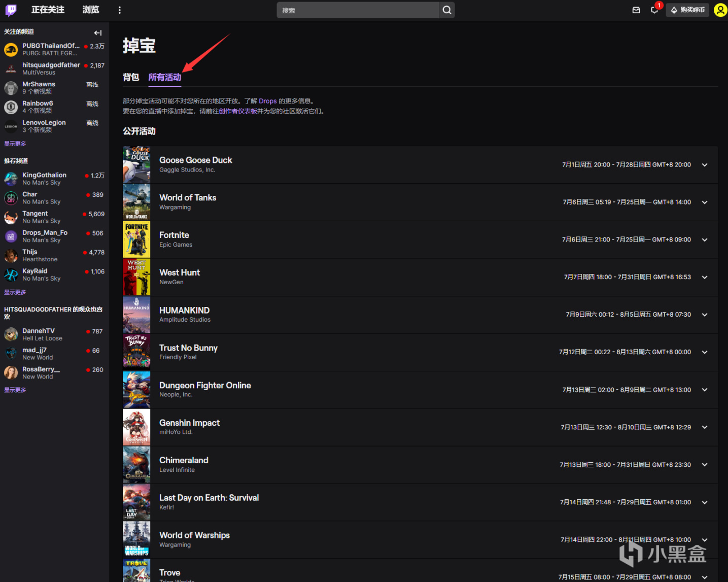
Task: Click 显示更多 under recommended channels
Action: pyautogui.click(x=15, y=292)
